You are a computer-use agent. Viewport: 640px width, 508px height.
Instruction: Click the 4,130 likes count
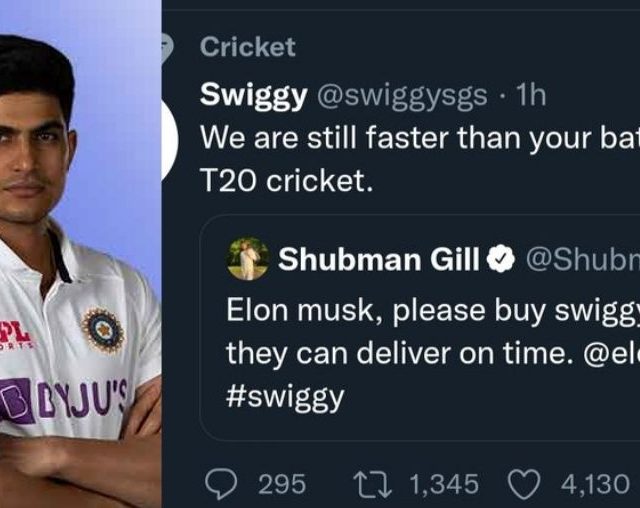click(x=596, y=485)
